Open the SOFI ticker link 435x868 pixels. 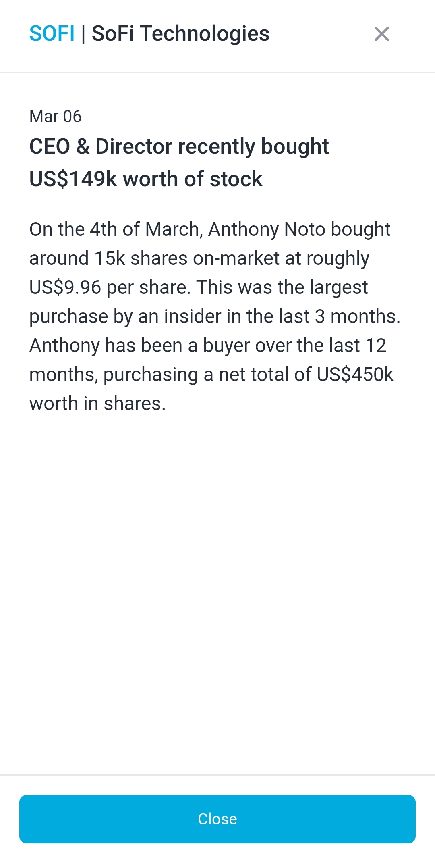52,33
